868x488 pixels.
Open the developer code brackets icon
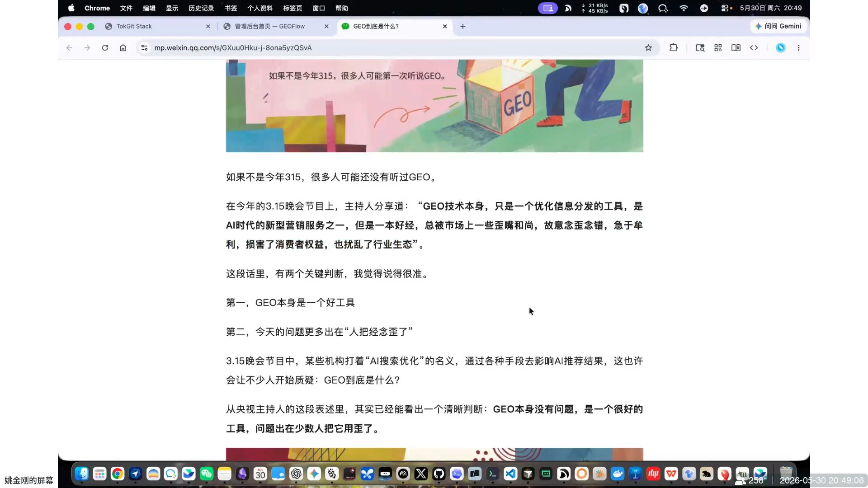754,48
